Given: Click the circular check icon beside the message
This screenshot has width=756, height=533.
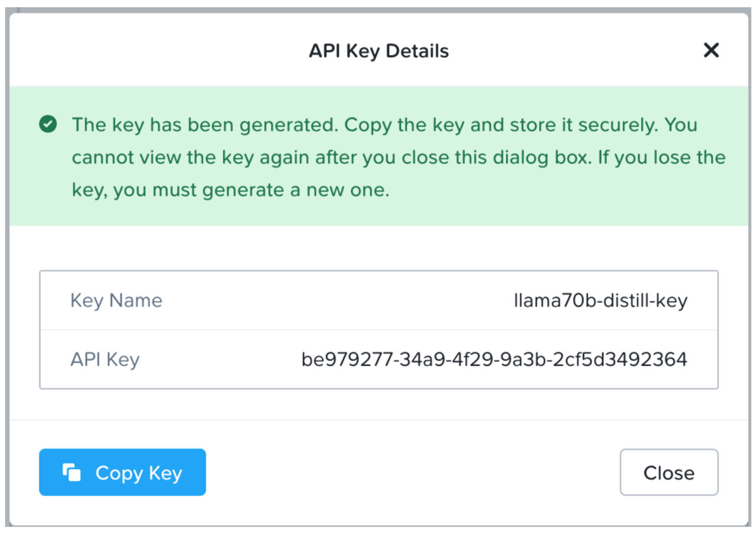Looking at the screenshot, I should coord(48,125).
